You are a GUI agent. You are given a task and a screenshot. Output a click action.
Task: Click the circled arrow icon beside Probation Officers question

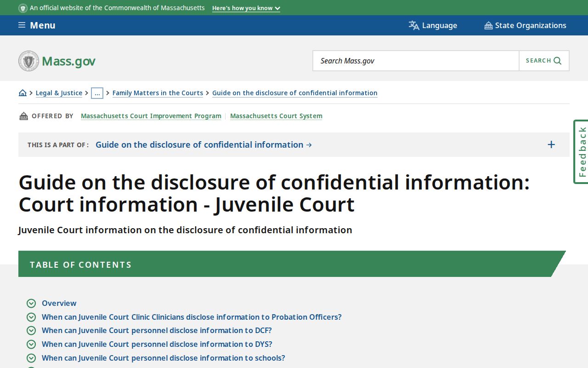coord(31,317)
